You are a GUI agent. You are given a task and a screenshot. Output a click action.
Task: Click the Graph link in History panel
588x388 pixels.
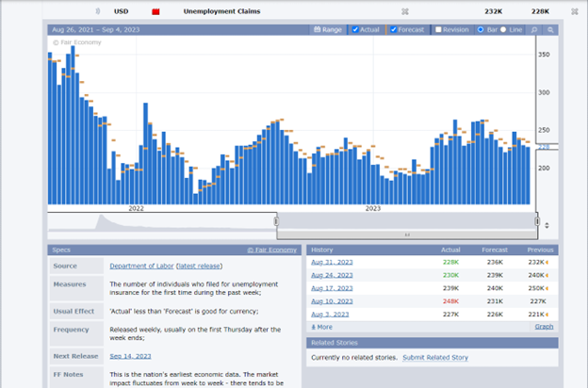coord(544,327)
